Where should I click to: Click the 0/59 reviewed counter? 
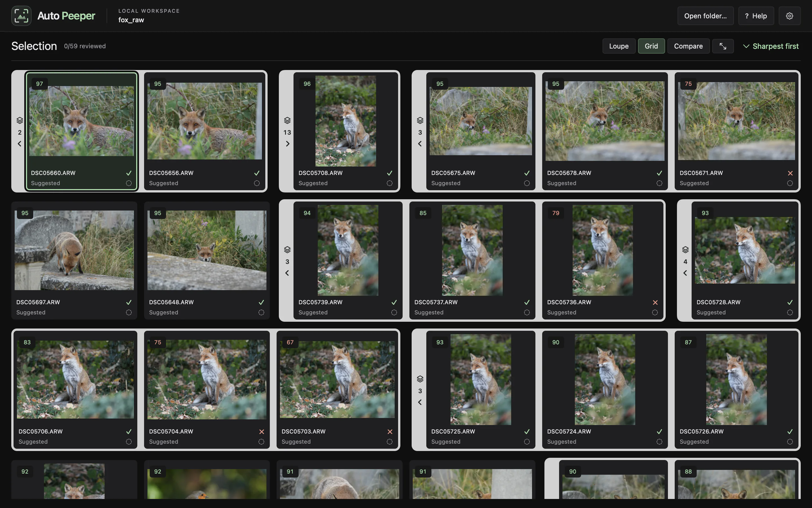(85, 46)
